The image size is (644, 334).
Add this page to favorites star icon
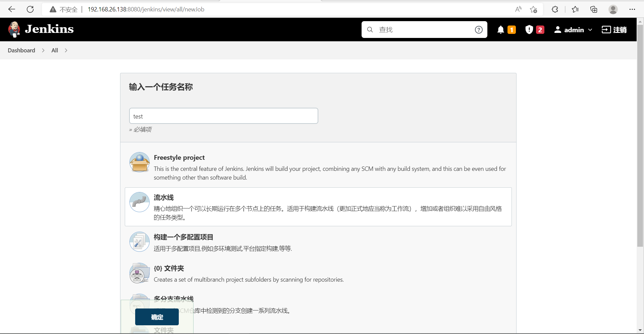pos(533,9)
